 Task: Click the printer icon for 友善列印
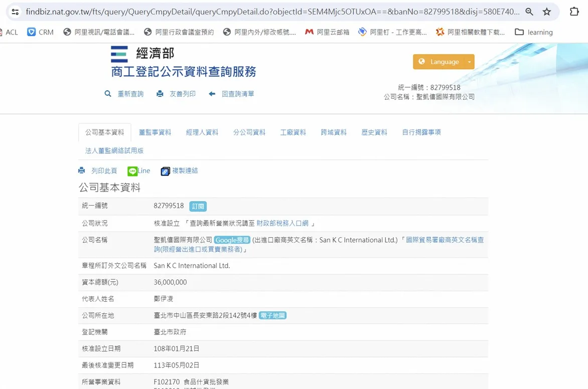[x=160, y=94]
